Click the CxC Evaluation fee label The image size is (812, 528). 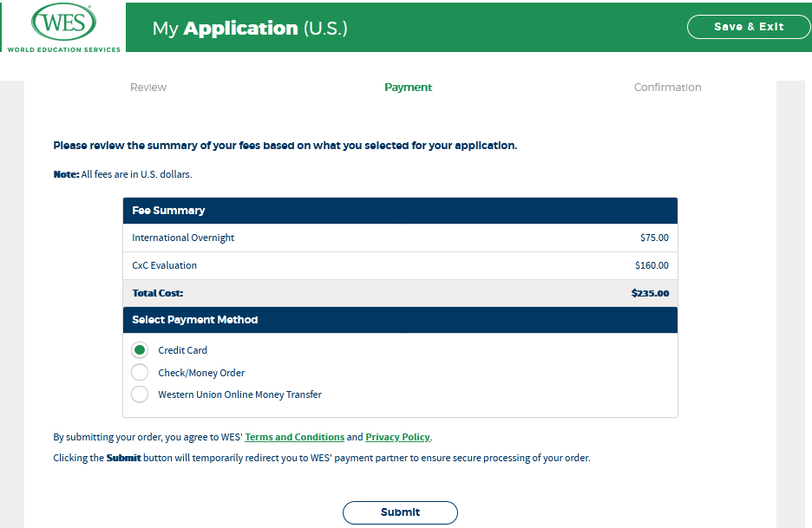pos(164,265)
